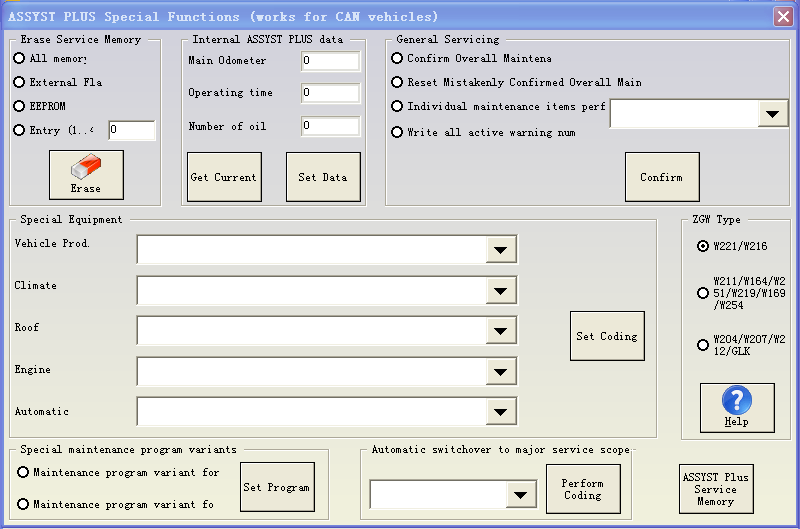This screenshot has width=800, height=529.
Task: Click the Main Odometer input field
Action: 330,61
